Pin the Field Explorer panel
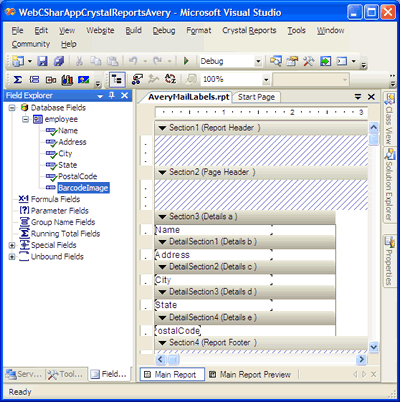Viewport: 400px width, 402px height. 112,96
